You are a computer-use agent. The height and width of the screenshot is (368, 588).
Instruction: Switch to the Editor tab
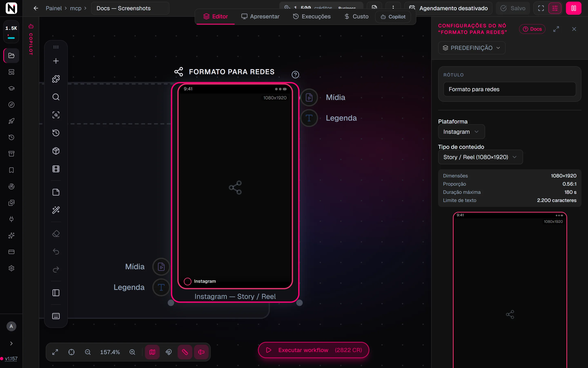click(x=216, y=17)
